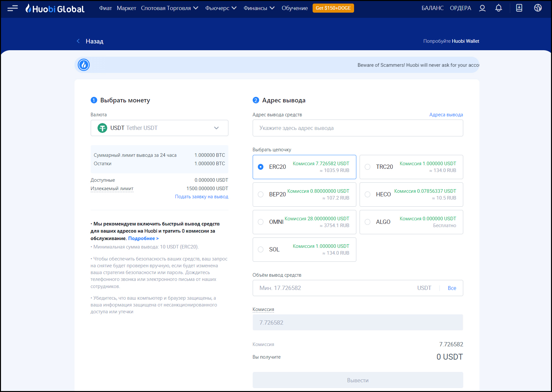Click the OMNI fee 28.00000000 USDT text

point(317,219)
